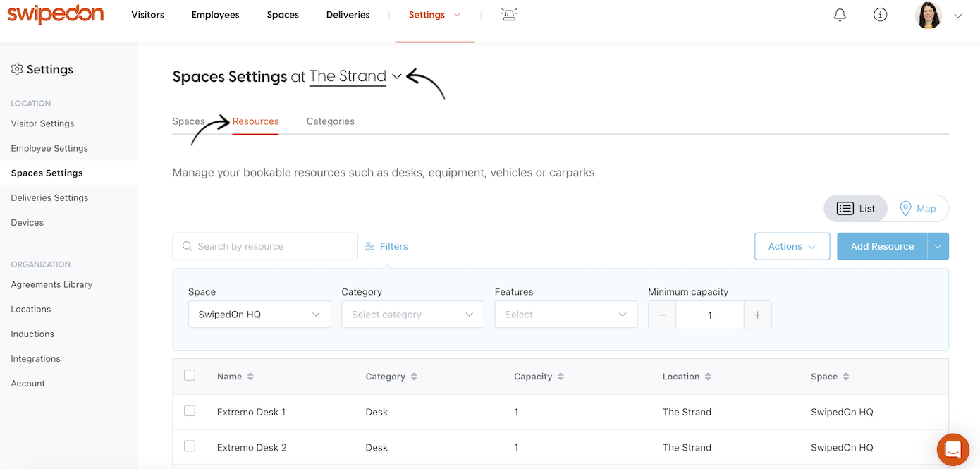The height and width of the screenshot is (469, 980).
Task: Open the Actions dropdown
Action: (792, 246)
